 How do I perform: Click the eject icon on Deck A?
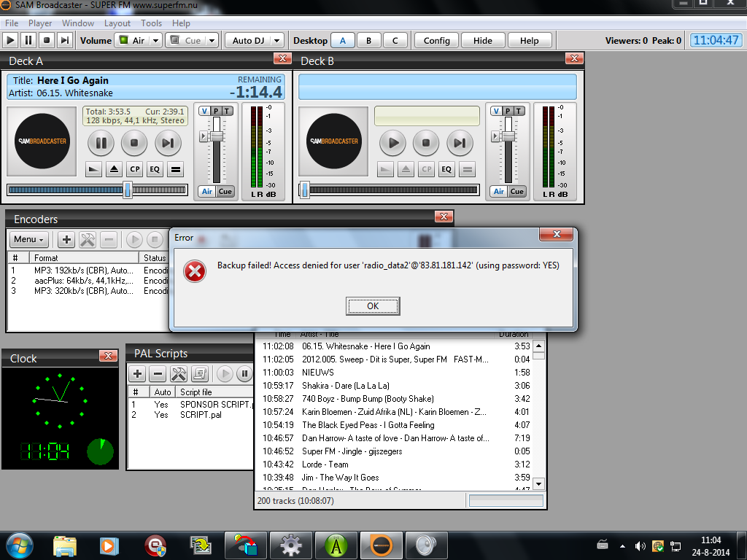(x=115, y=170)
